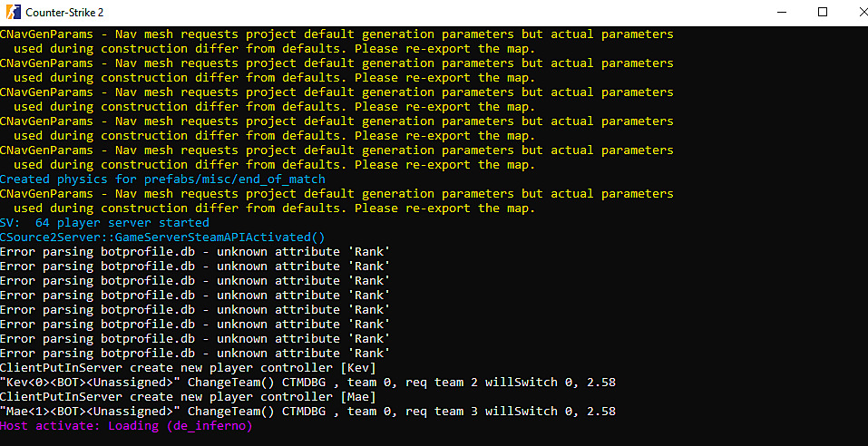Click the last 'Error parsing botprofile.db' line
Image resolution: width=868 pixels, height=446 pixels.
[195, 354]
